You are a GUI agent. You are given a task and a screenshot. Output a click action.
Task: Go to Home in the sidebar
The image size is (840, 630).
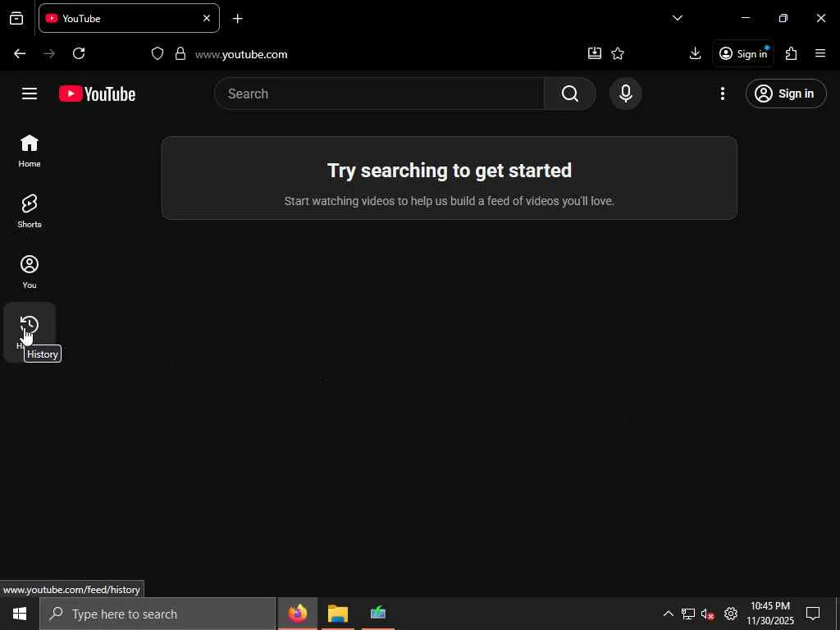pyautogui.click(x=30, y=151)
